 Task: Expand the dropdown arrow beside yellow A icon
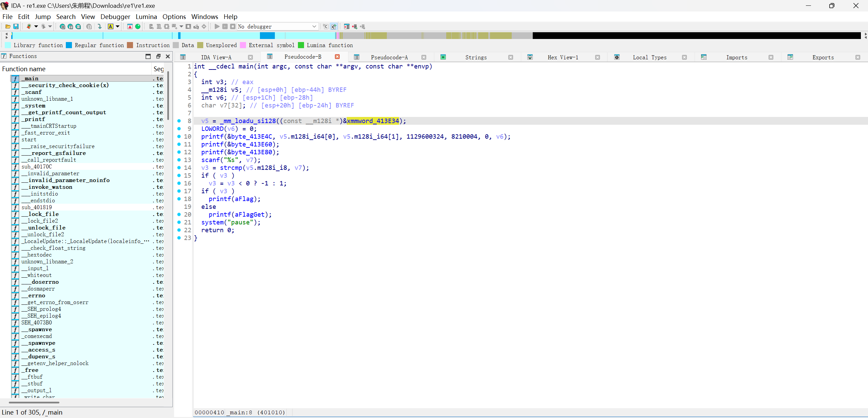[118, 26]
